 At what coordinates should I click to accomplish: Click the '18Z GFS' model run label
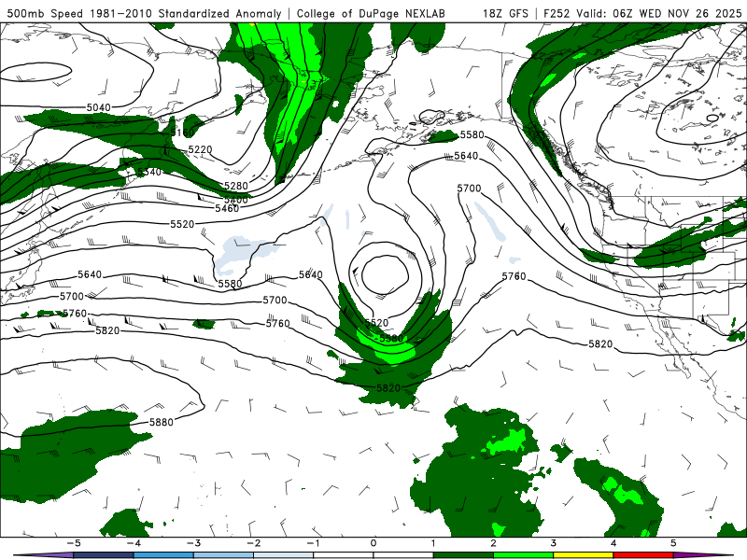pos(505,13)
